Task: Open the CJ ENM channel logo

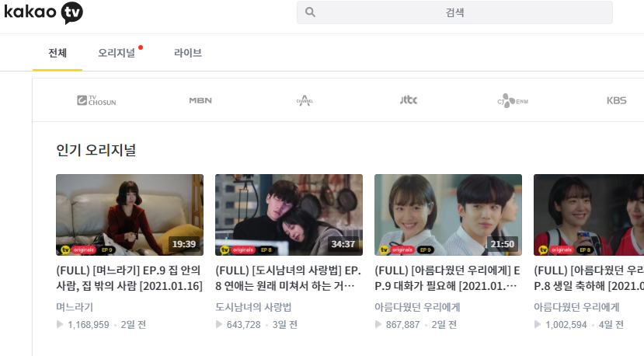Action: 512,100
